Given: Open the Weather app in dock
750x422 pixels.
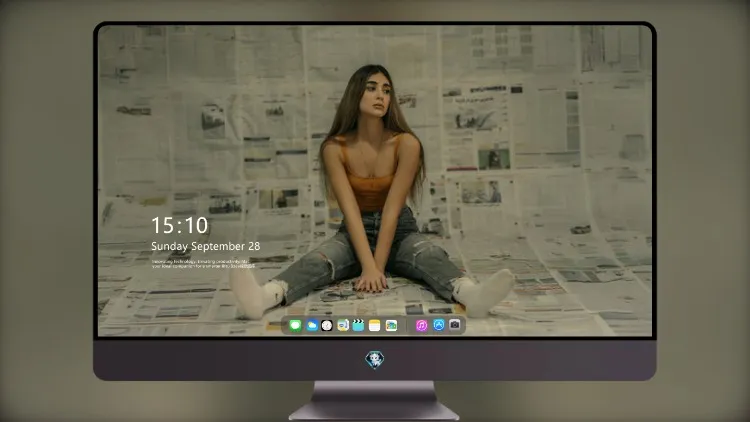Looking at the screenshot, I should point(311,325).
